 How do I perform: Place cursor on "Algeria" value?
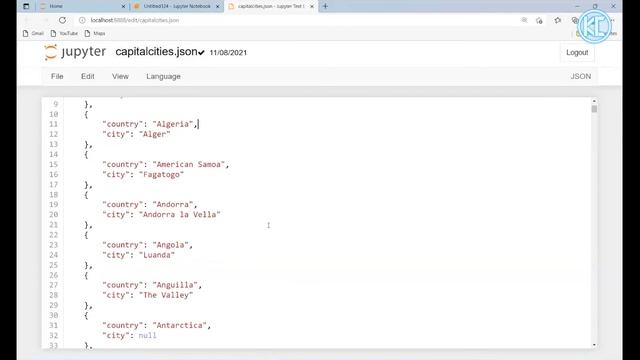[x=173, y=124]
